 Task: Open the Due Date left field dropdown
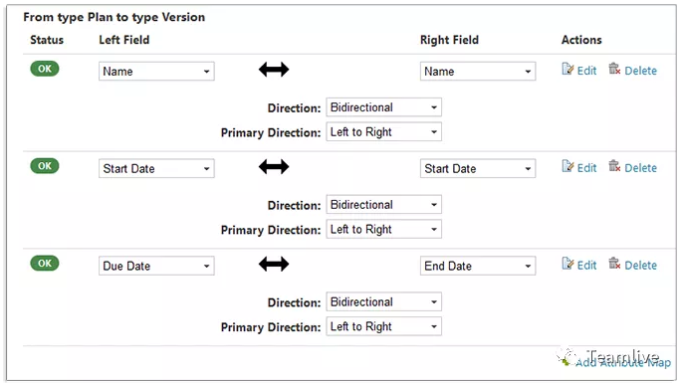pos(157,266)
